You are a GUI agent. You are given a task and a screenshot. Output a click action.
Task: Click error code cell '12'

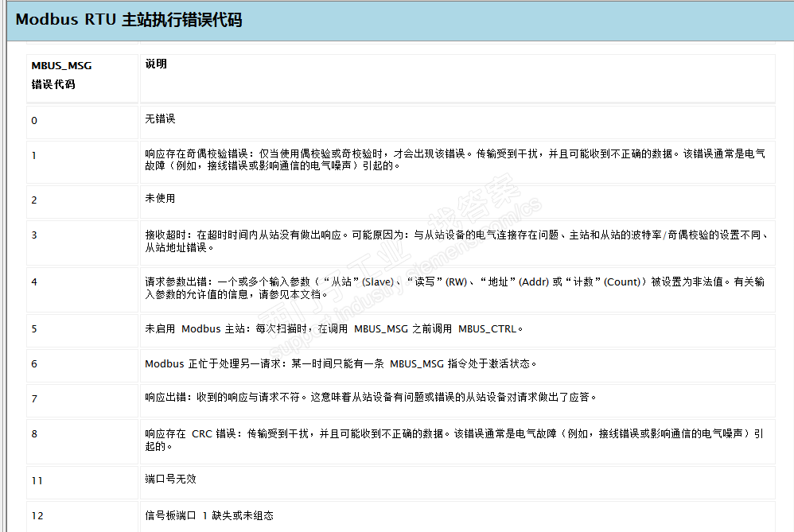(83, 516)
